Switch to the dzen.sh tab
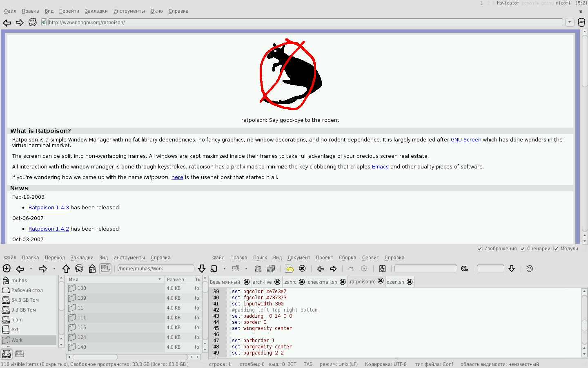The width and height of the screenshot is (588, 368). (395, 282)
